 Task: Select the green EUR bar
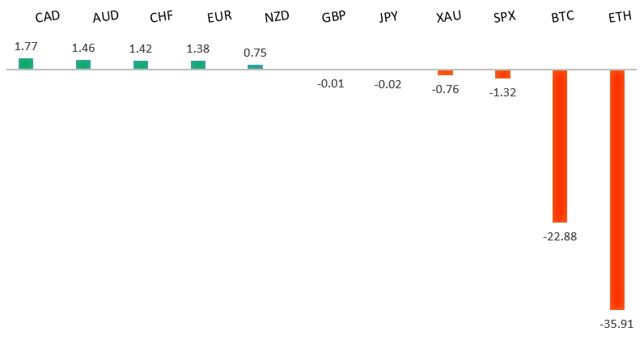pyautogui.click(x=198, y=65)
